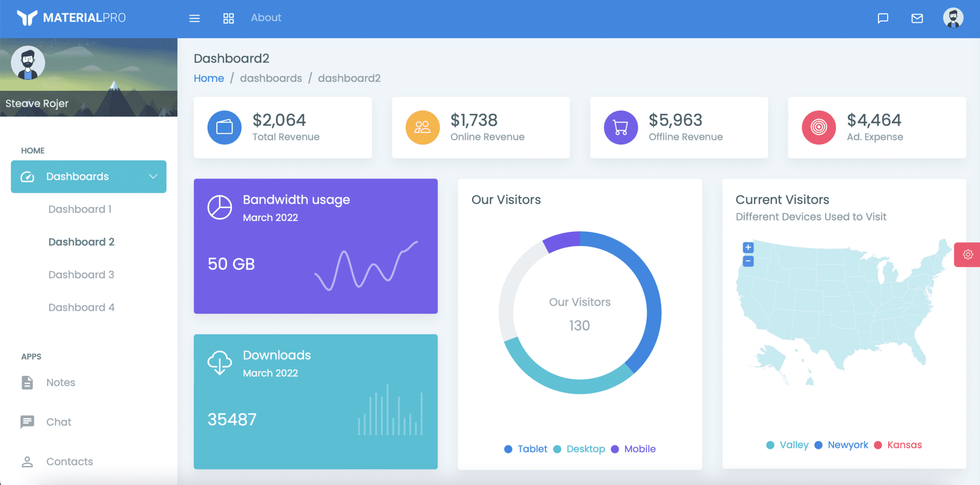Toggle Desktop series in visitors legend
This screenshot has width=980, height=485.
(x=580, y=449)
